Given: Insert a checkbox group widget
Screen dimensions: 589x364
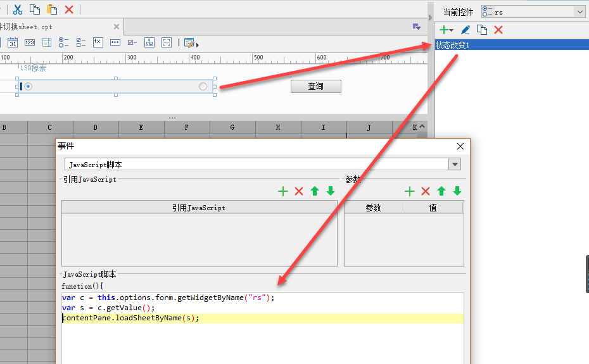Looking at the screenshot, I should pyautogui.click(x=81, y=42).
